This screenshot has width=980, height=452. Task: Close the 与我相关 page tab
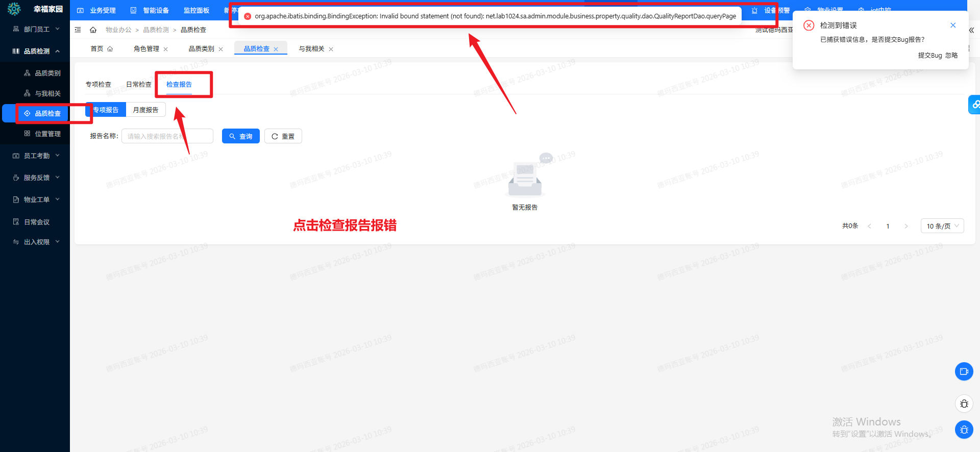331,49
